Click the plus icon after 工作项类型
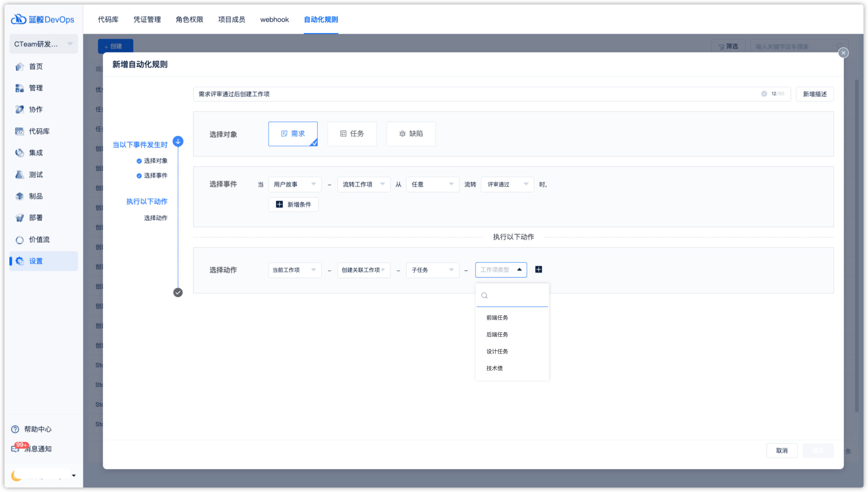The width and height of the screenshot is (868, 492). (539, 270)
